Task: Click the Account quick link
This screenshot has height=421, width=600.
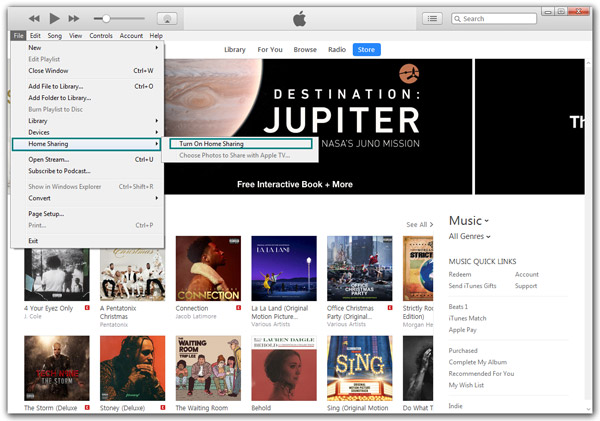Action: coord(527,274)
